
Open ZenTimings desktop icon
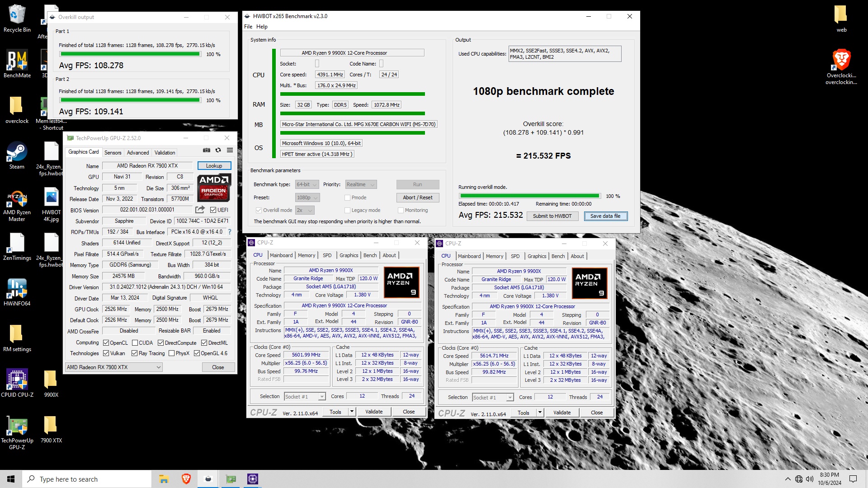coord(17,247)
